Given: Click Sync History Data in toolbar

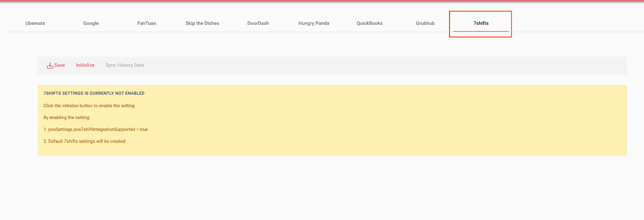Looking at the screenshot, I should point(124,65).
